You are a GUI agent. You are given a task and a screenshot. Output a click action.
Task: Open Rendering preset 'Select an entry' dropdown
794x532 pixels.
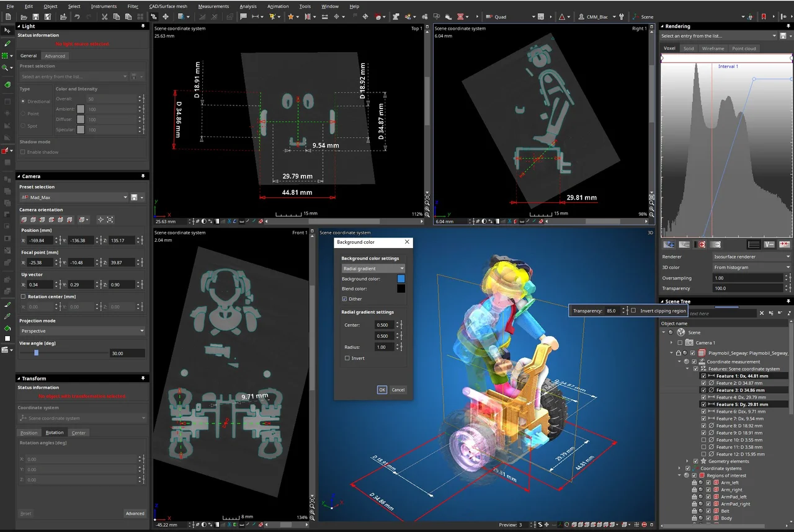click(718, 36)
